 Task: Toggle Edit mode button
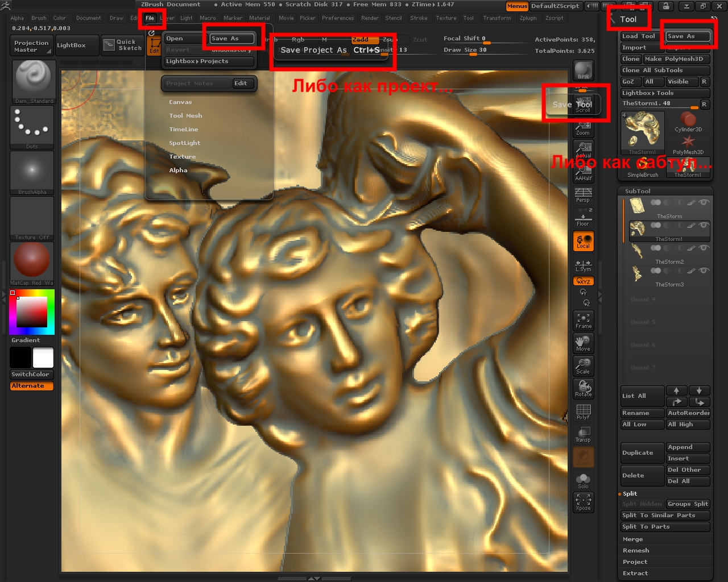154,46
